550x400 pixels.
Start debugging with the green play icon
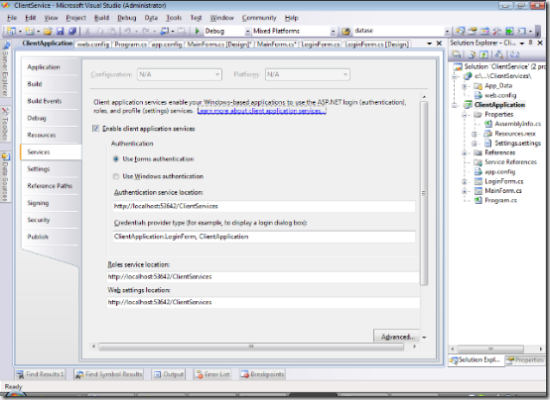197,31
